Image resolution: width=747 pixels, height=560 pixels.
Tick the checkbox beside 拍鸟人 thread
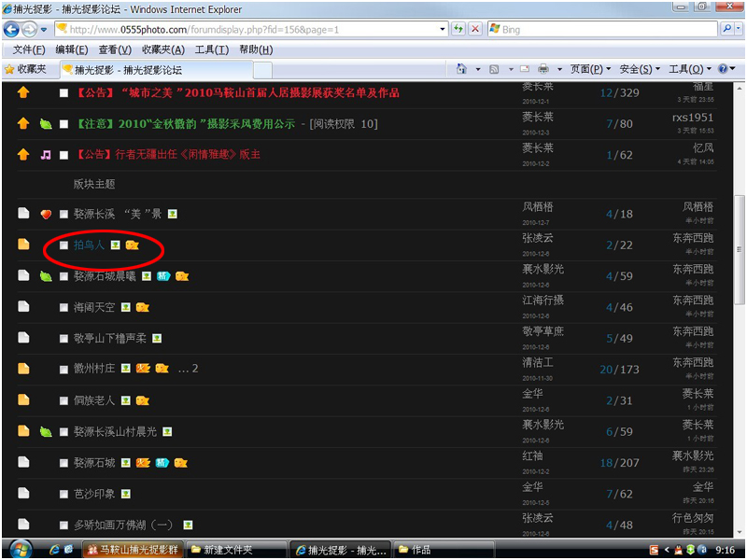point(63,245)
